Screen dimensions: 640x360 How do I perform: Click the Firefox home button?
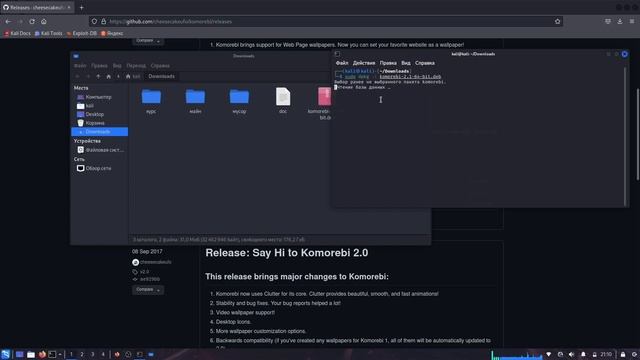pos(44,21)
